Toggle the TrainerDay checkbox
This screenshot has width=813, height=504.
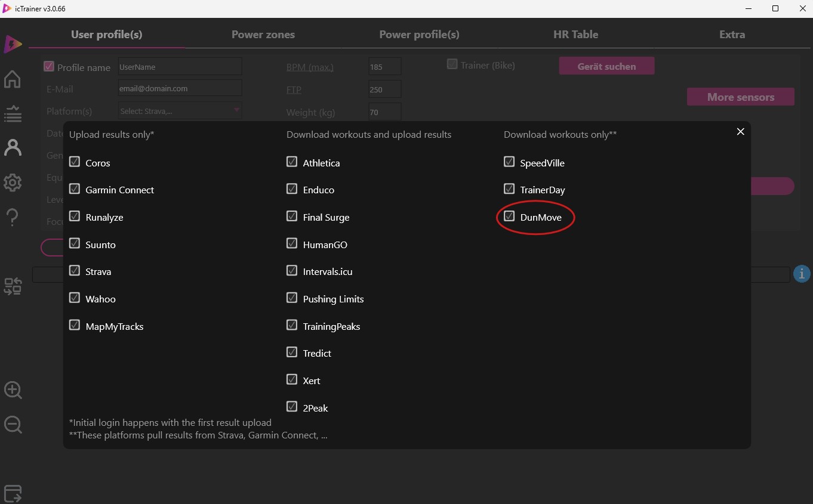tap(509, 189)
